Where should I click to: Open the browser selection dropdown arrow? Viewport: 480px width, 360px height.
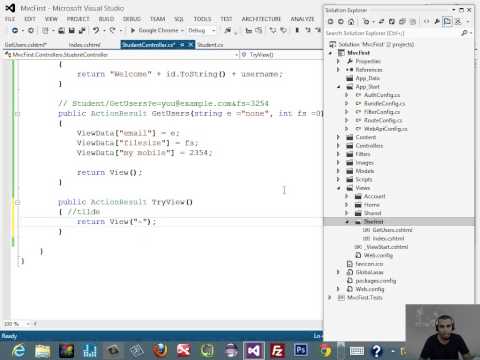coord(182,30)
